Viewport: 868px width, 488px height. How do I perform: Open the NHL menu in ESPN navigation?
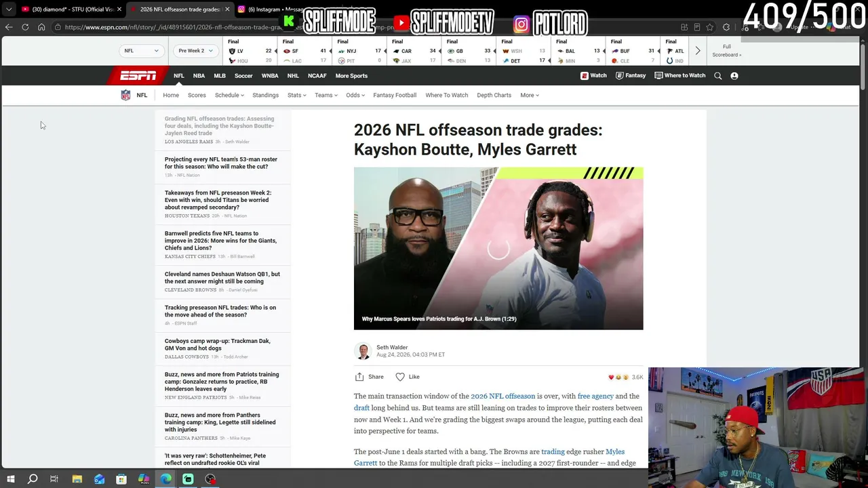point(293,76)
